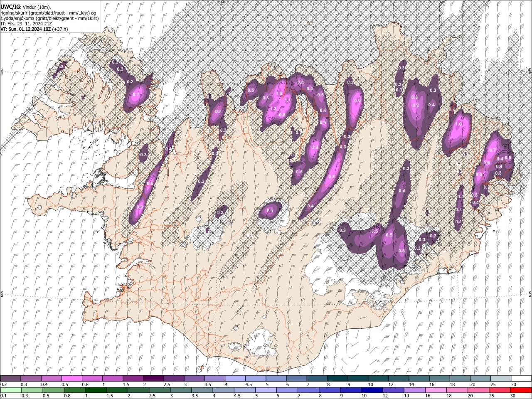Click the dark green rain swatch for 1–1.5
This screenshot has width=532, height=399.
(96, 390)
